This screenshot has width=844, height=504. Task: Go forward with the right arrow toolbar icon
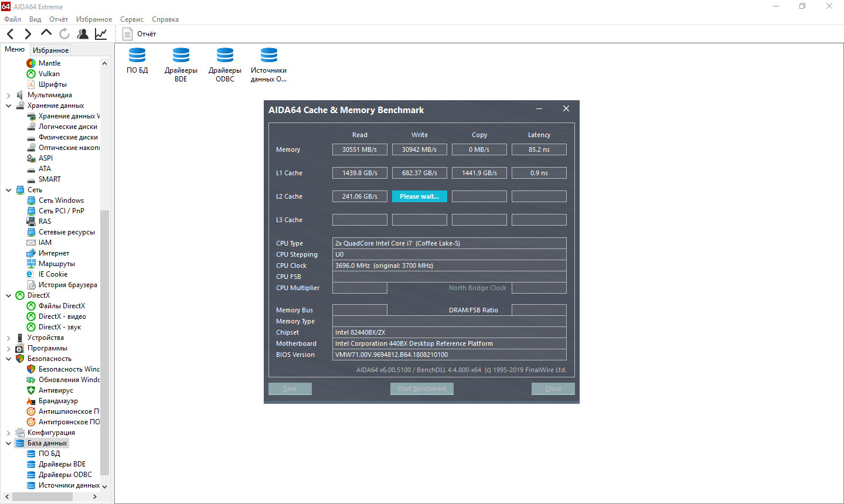tap(28, 34)
